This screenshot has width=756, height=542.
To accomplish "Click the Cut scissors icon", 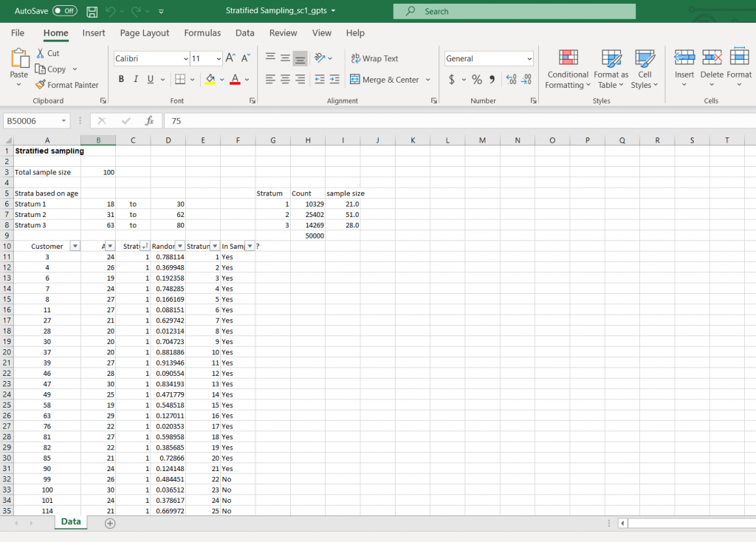I will click(x=41, y=53).
